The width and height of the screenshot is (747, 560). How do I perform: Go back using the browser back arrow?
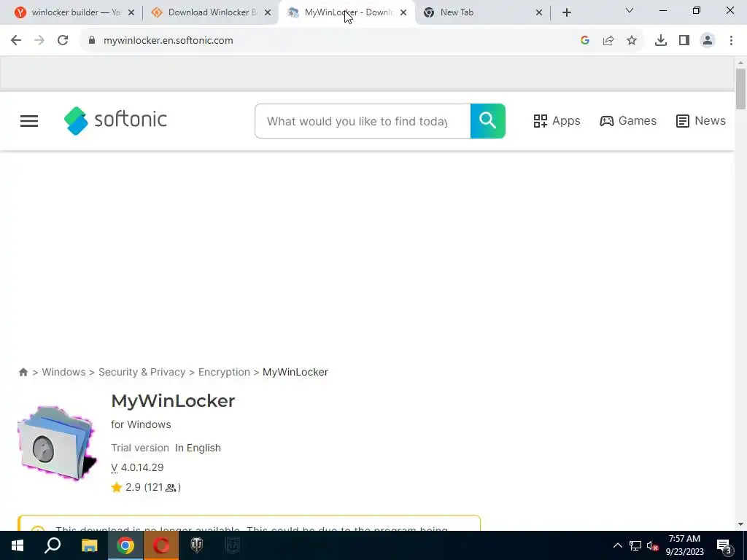click(16, 41)
